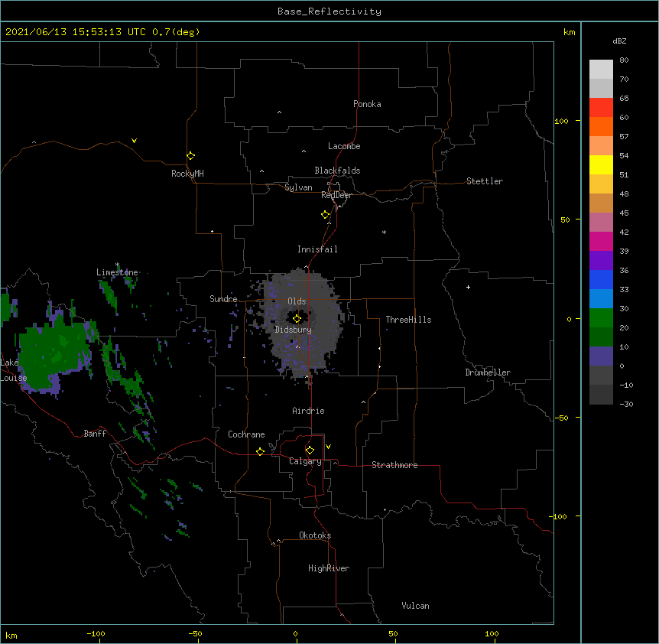
Task: Click the ThreeHills label
Action: click(x=408, y=320)
